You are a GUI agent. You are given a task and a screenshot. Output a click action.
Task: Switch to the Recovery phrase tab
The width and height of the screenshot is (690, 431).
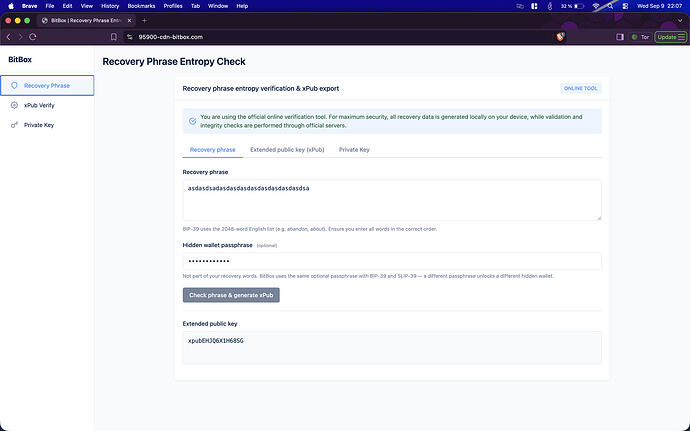point(213,150)
